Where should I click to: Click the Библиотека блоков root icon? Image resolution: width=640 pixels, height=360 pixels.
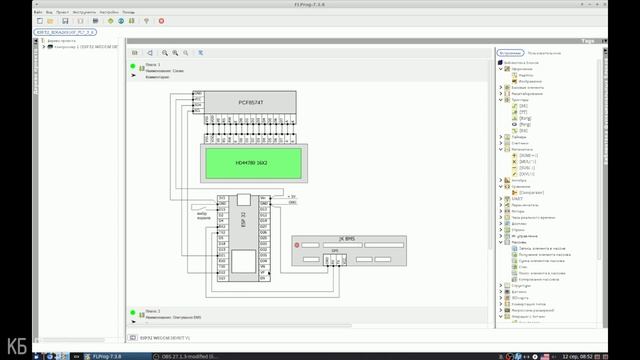coord(500,62)
